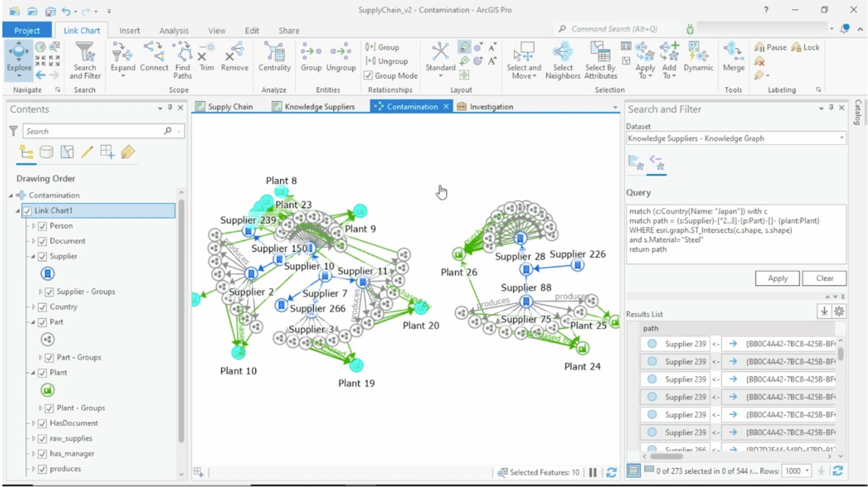Click the refresh icon in link chart status bar

[x=611, y=472]
